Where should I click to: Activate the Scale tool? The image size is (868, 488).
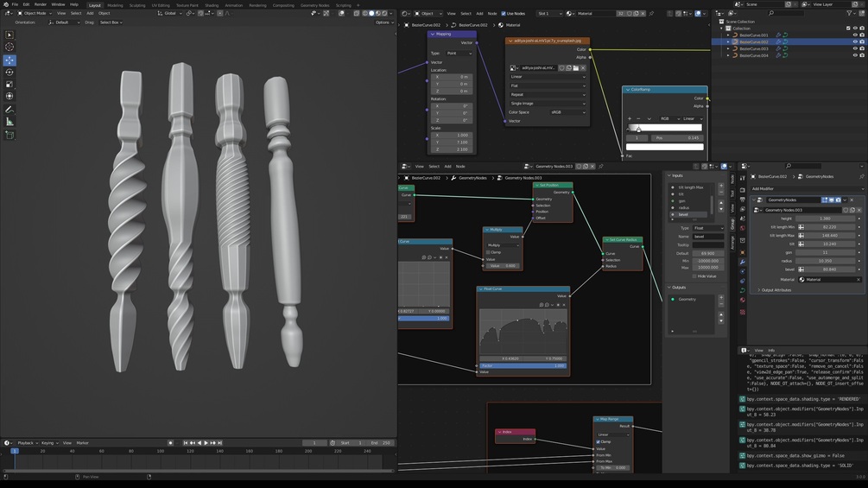pyautogui.click(x=10, y=84)
